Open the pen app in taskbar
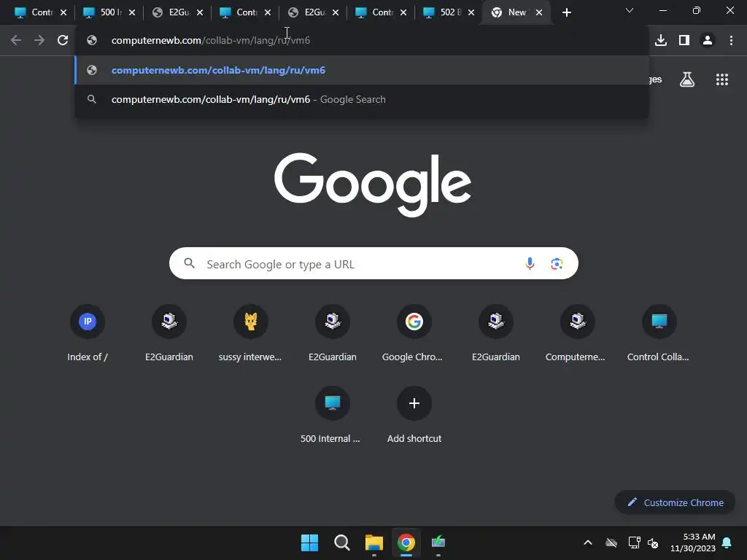747x560 pixels. [x=438, y=542]
